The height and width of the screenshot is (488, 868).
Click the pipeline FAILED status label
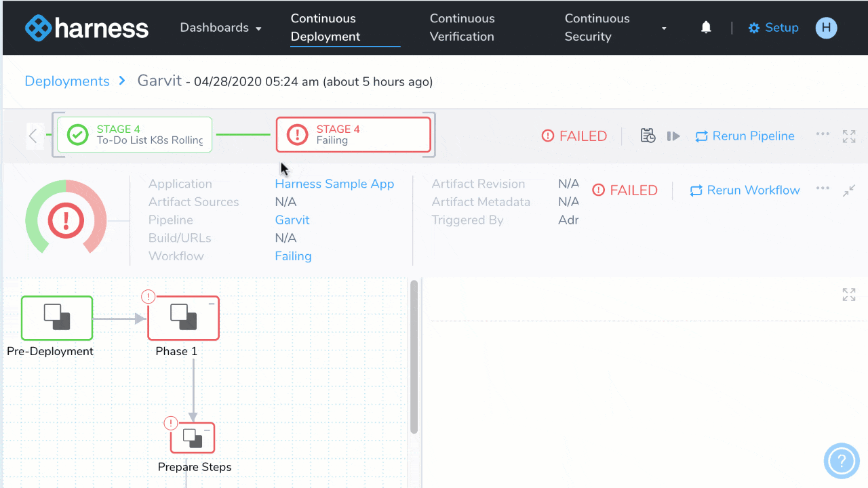(574, 136)
